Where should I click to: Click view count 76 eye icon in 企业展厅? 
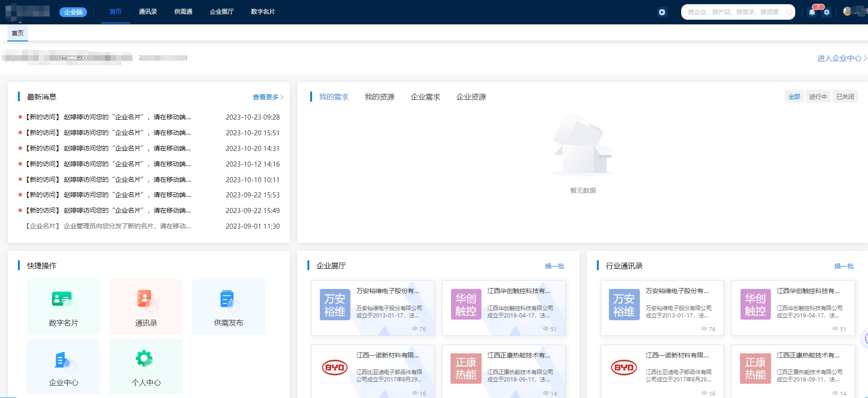tap(415, 329)
